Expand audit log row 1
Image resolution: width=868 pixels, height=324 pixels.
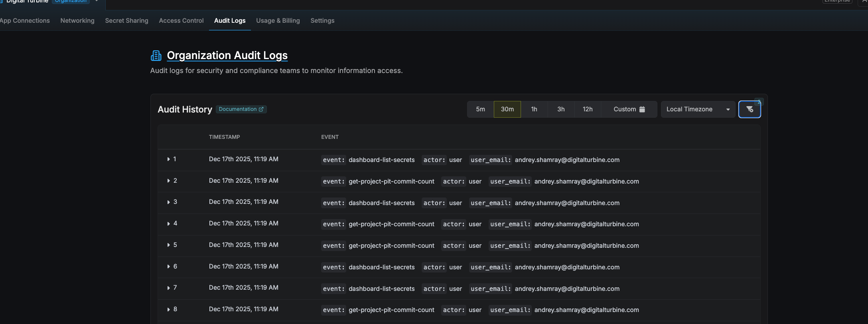click(x=168, y=159)
